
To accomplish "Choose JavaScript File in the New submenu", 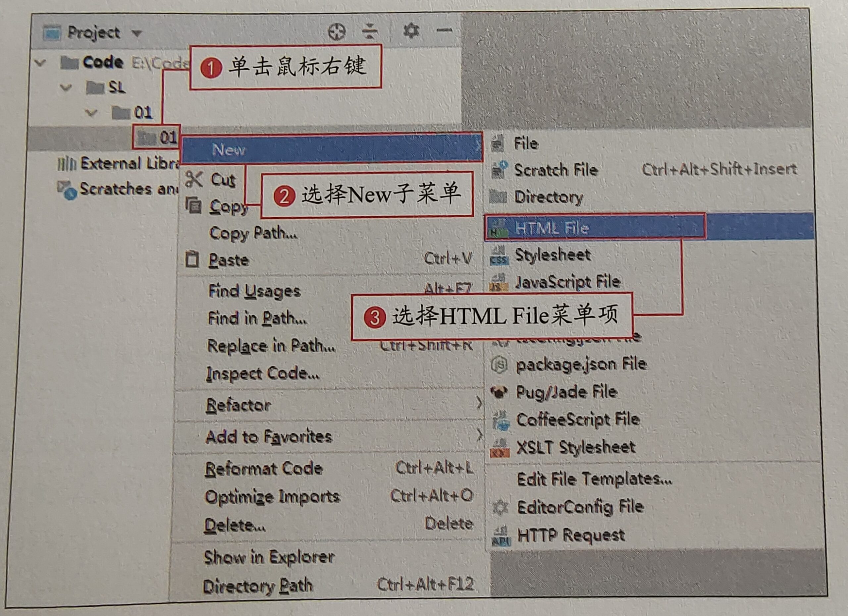I will [568, 282].
